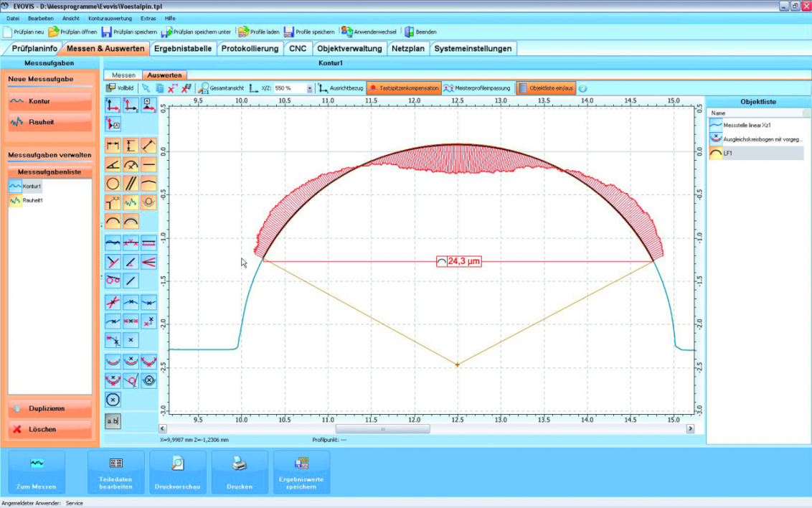Select the roughness waveform tool in palette
Image resolution: width=812 pixels, height=508 pixels.
(131, 202)
